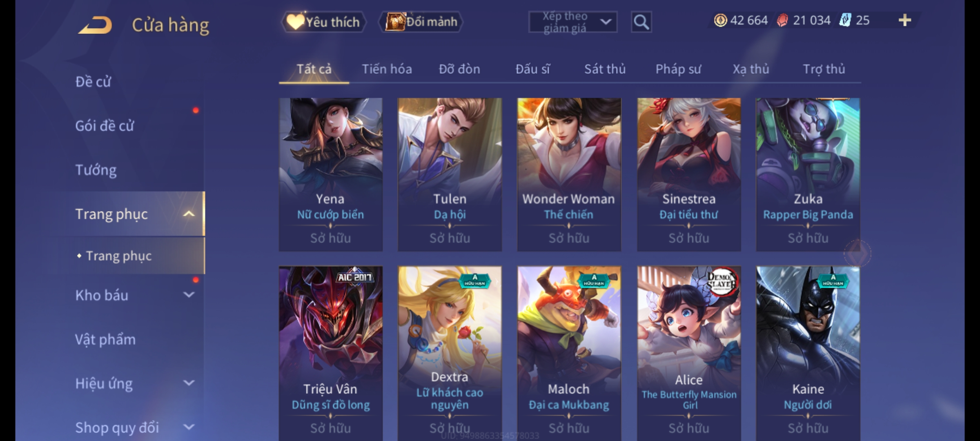Expand the Hiệu ứng sidebar section
Screen dimensions: 980x441
pos(189,383)
